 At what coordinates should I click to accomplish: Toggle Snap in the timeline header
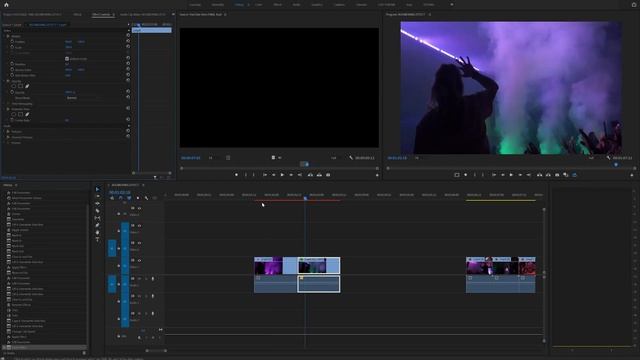point(120,198)
